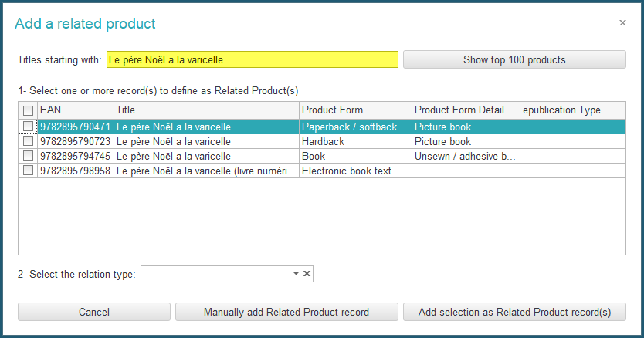Select the Hardback Picture book row

(322, 141)
